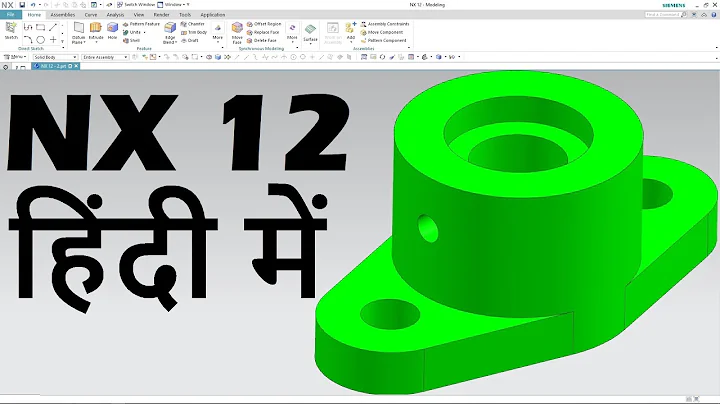
Task: Open the Window dropdown in title bar
Action: 173,5
